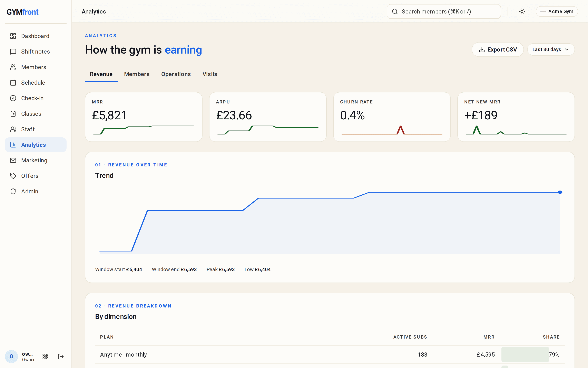Screen dimensions: 588x368
Task: Click the ARPU £23.66 card
Action: pyautogui.click(x=268, y=117)
